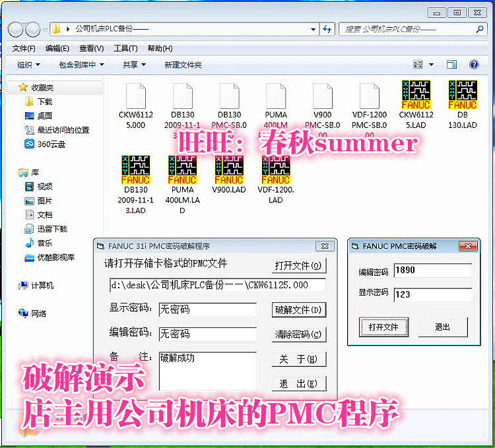The width and height of the screenshot is (495, 448).
Task: Click 新建文件夹 toolbar button
Action: [x=183, y=65]
